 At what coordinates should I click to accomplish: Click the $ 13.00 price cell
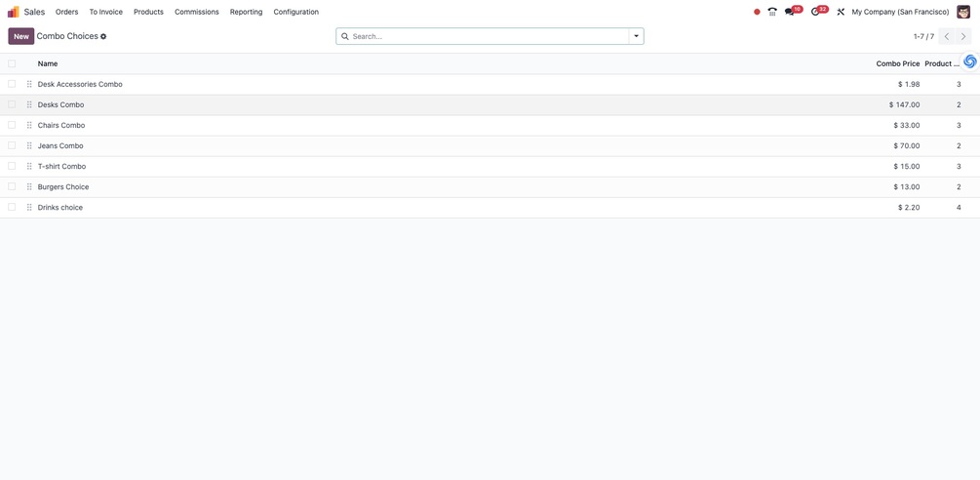point(906,187)
